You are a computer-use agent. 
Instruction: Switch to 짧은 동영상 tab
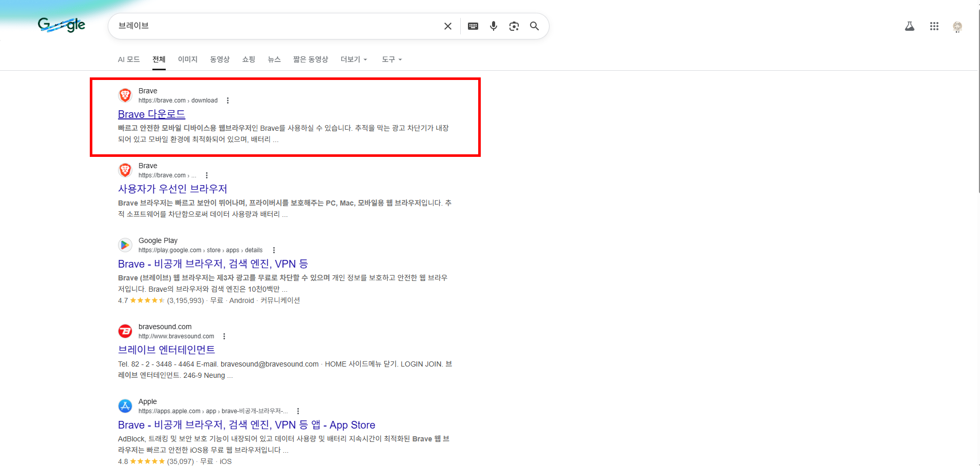[310, 59]
